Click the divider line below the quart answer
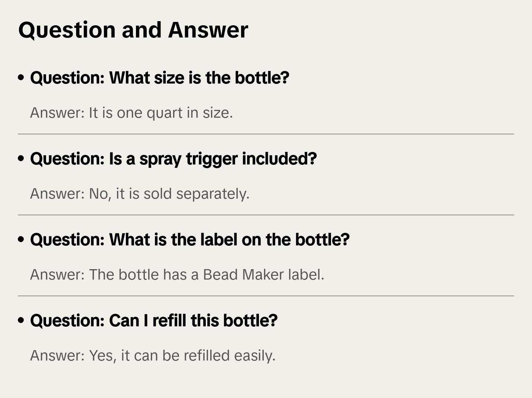This screenshot has width=532, height=398. point(266,134)
